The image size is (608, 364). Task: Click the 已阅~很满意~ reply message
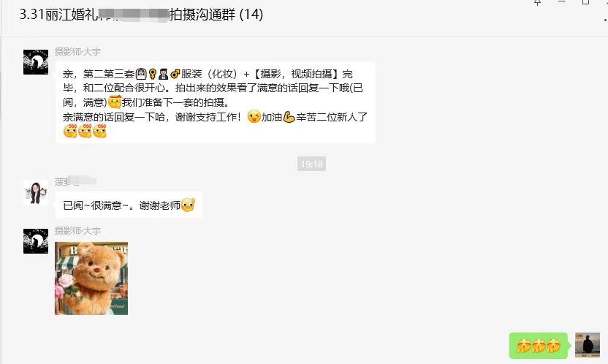coord(129,205)
